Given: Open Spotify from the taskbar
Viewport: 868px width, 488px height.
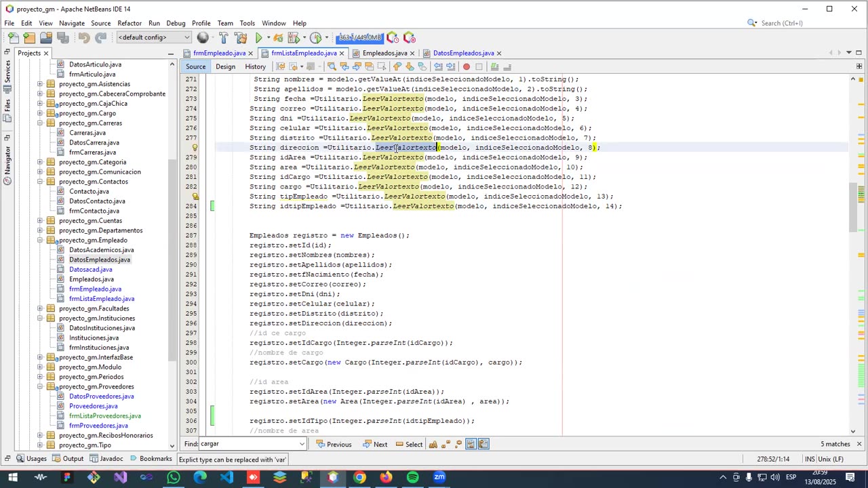Looking at the screenshot, I should click(x=412, y=478).
